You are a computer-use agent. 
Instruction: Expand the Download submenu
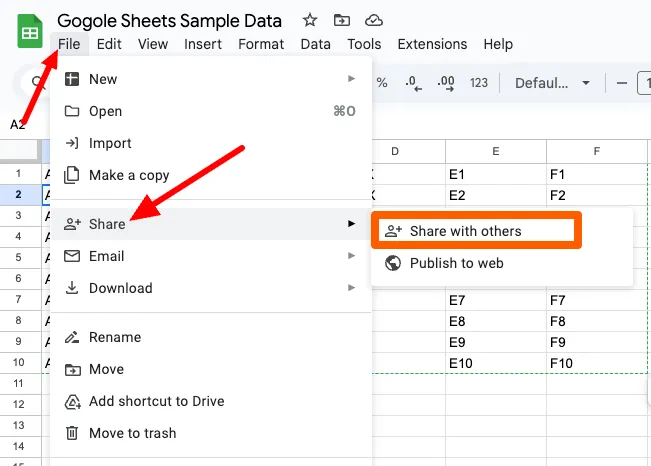pyautogui.click(x=351, y=288)
